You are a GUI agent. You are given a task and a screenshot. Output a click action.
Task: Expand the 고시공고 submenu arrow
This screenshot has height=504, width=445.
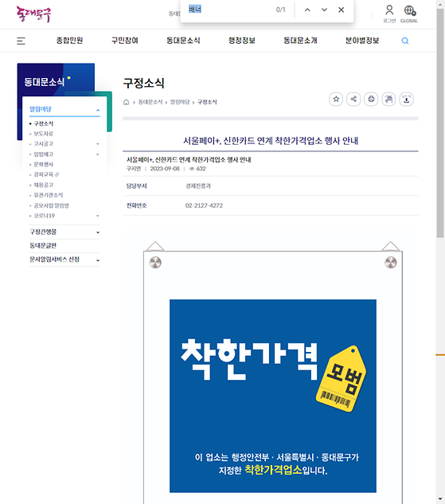(x=98, y=144)
